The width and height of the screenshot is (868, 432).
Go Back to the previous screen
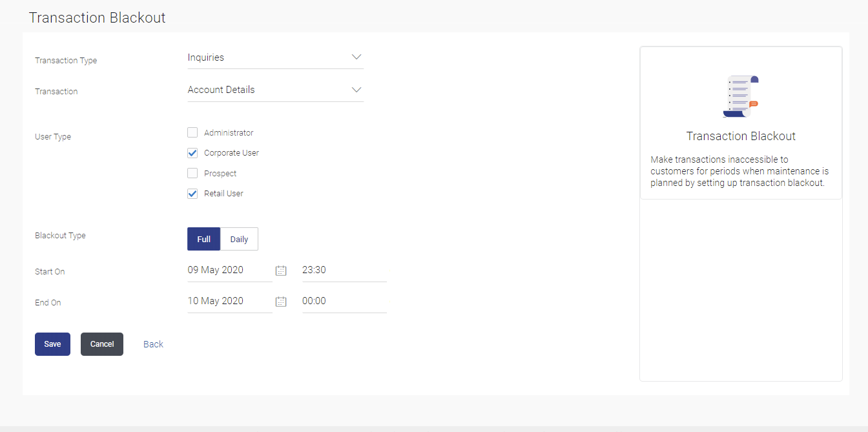coord(153,344)
